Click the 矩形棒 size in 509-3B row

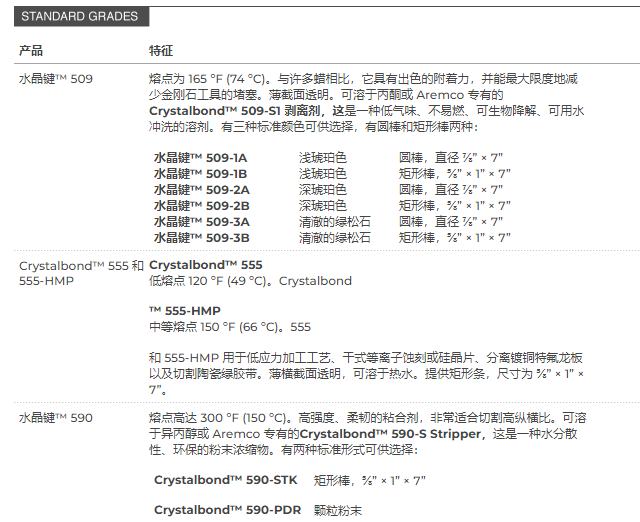(455, 238)
